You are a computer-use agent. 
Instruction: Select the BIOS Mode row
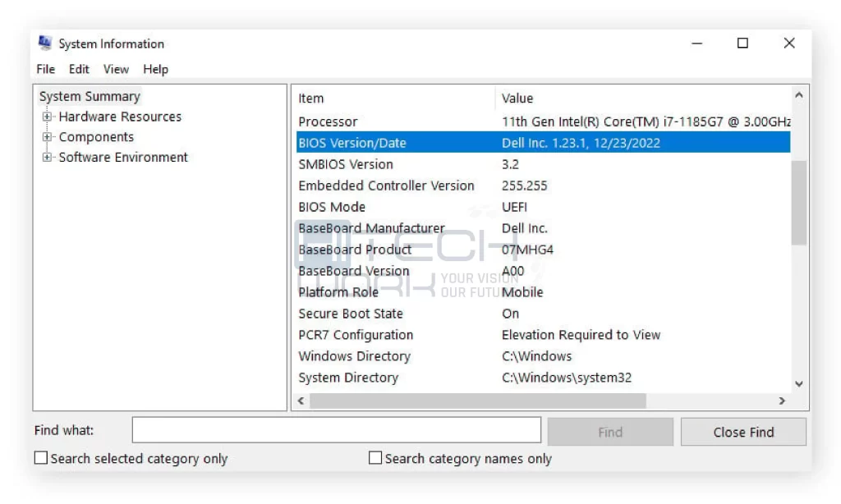click(544, 207)
